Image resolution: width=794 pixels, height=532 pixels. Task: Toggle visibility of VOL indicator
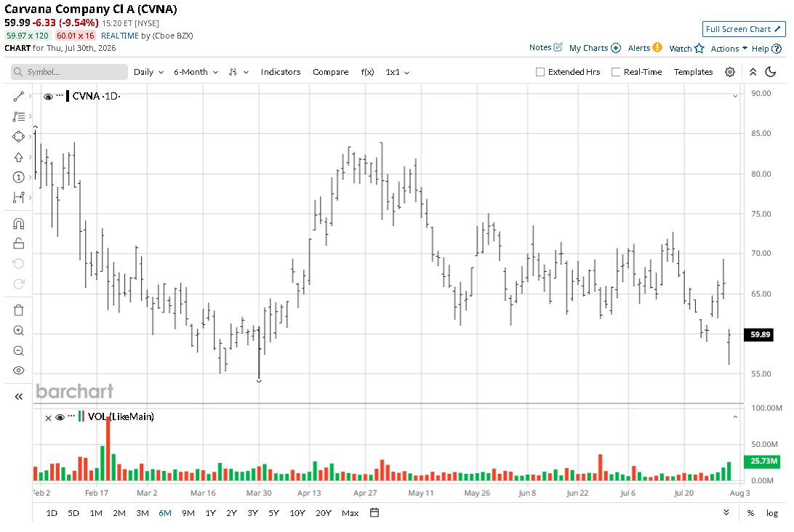(x=60, y=417)
